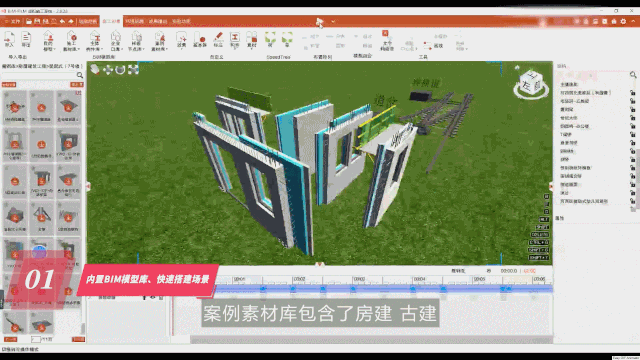Collapse the left asset panel with the arrow handle
Screen dimensions: 640x360
pyautogui.click(x=88, y=186)
